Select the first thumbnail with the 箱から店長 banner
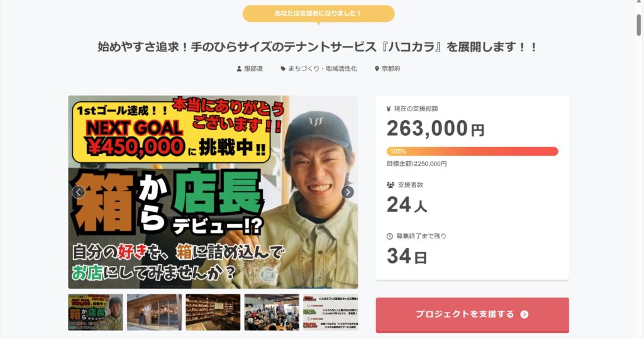Image resolution: width=644 pixels, height=339 pixels. click(x=96, y=313)
